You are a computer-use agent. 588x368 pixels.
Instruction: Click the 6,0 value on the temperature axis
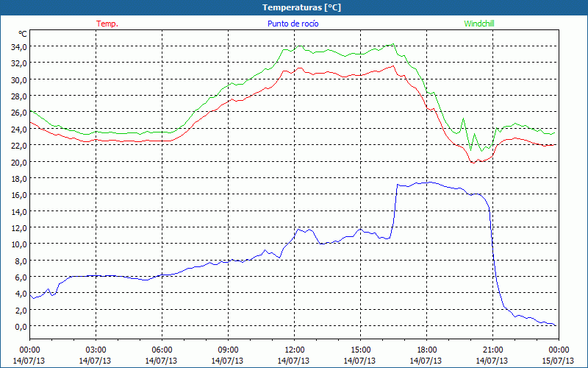point(21,277)
